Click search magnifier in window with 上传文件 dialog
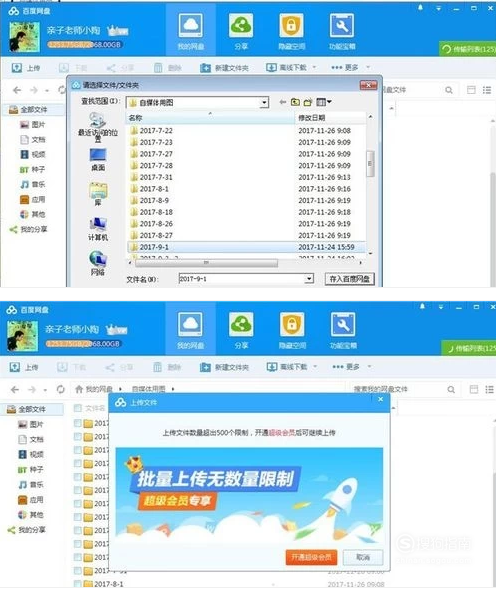The image size is (496, 590). 451,389
